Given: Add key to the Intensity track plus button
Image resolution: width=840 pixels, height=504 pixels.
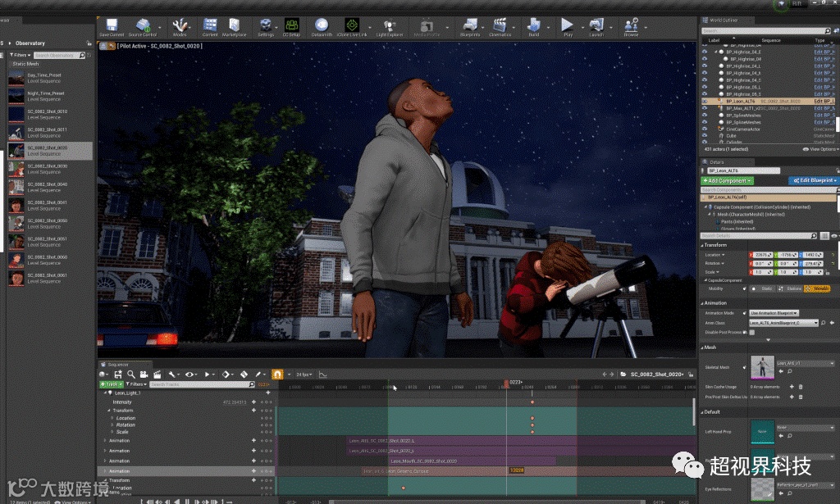Looking at the screenshot, I should pos(254,402).
